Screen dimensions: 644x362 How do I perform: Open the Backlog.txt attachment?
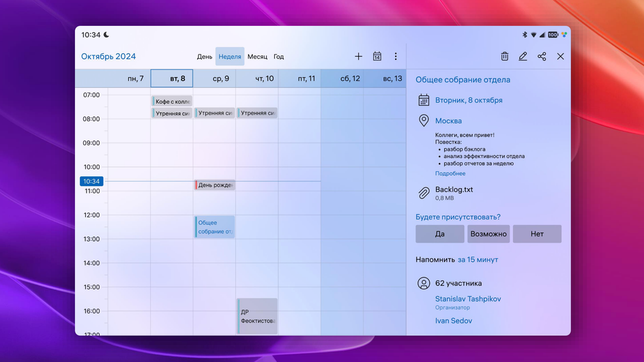click(x=454, y=190)
